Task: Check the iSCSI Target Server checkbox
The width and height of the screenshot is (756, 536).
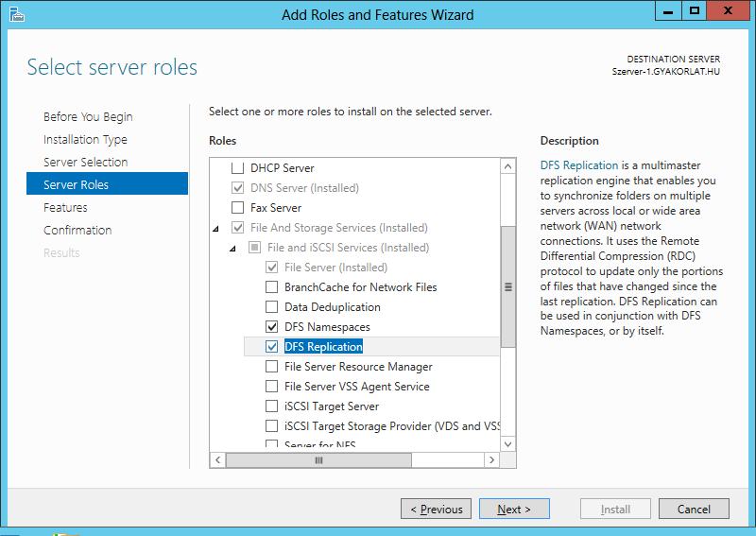Action: (x=272, y=406)
